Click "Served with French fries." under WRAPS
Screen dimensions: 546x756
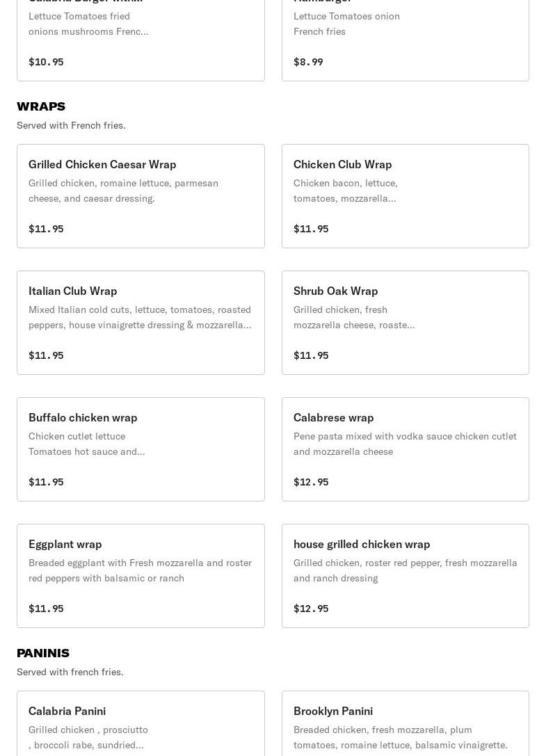click(x=71, y=125)
